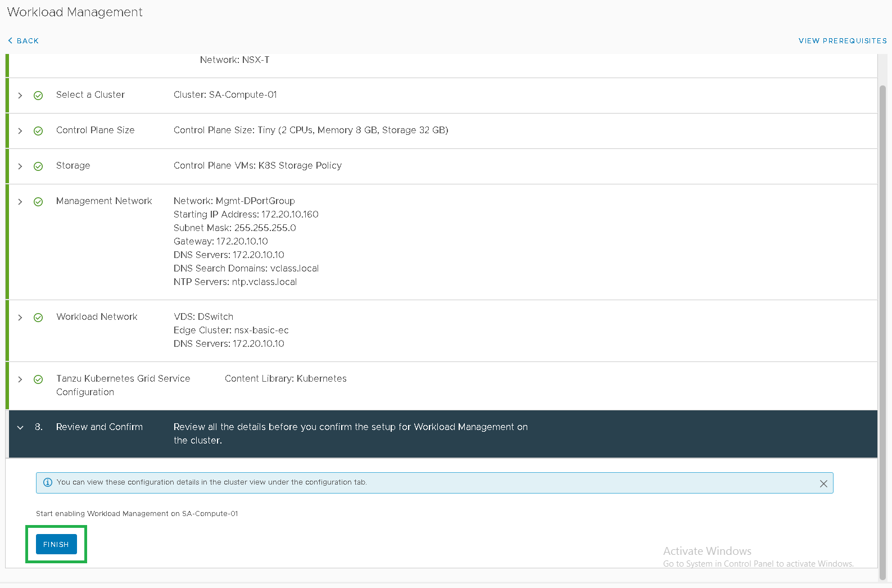892x588 pixels.
Task: Open the VIEW PREREQUISITES link
Action: click(842, 41)
